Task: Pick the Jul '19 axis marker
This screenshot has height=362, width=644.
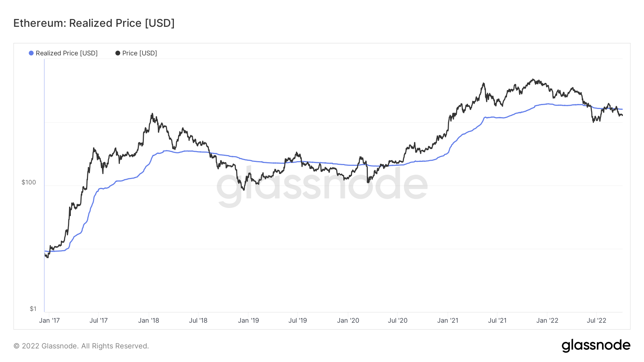Action: pos(298,321)
